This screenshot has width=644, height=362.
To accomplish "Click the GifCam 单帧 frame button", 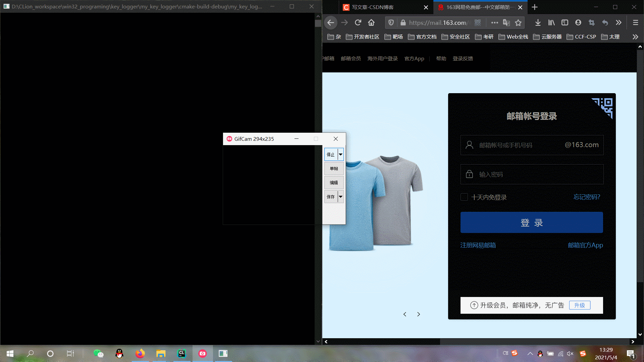I will coord(334,169).
